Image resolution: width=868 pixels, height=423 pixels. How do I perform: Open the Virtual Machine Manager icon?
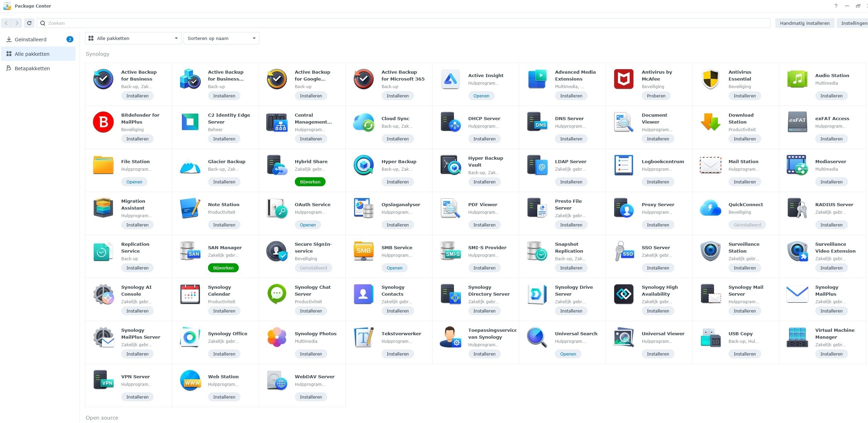797,337
